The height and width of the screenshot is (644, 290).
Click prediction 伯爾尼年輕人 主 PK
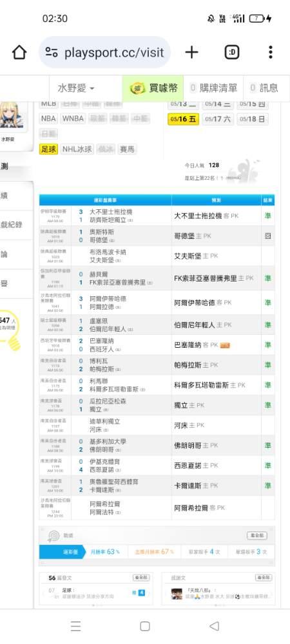coord(203,325)
